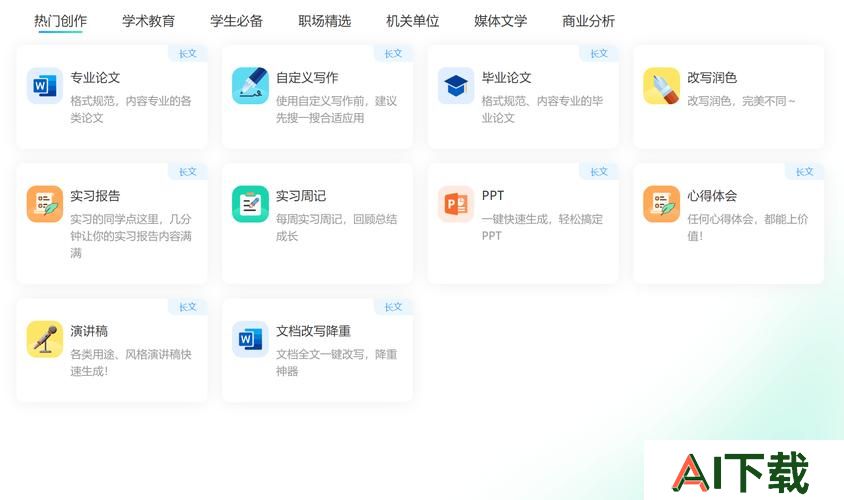Go to the 机关单位 tab
844x500 pixels.
[x=412, y=21]
